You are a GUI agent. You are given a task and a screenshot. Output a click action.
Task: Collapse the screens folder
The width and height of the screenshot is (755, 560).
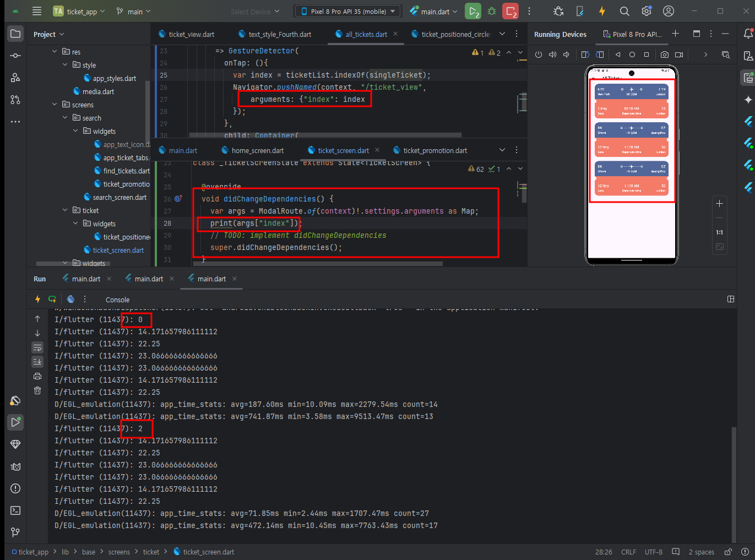click(55, 105)
